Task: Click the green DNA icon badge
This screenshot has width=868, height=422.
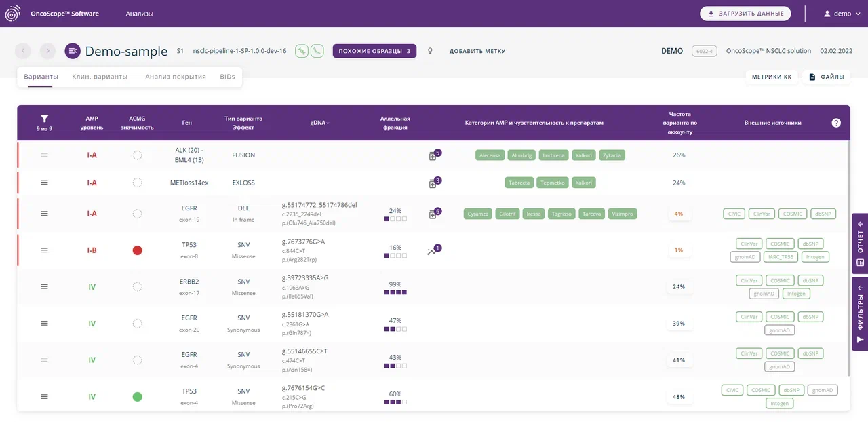Action: pyautogui.click(x=302, y=51)
